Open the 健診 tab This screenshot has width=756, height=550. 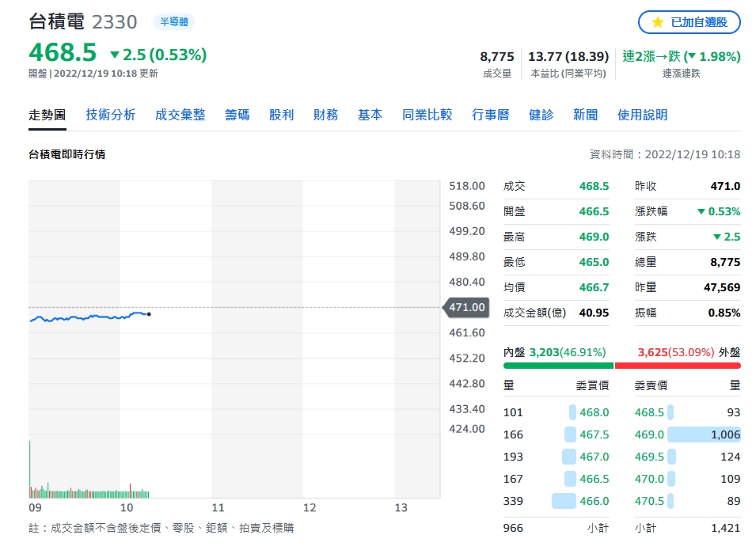[x=541, y=115]
